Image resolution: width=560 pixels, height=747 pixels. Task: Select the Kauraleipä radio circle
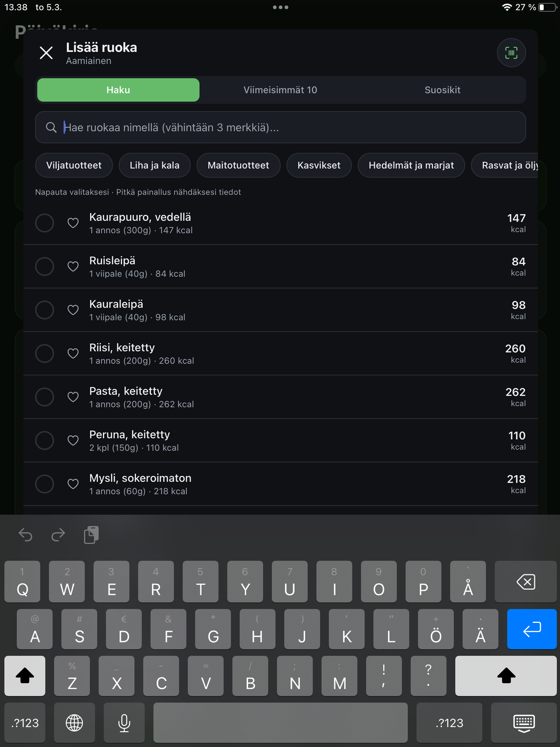coord(44,310)
